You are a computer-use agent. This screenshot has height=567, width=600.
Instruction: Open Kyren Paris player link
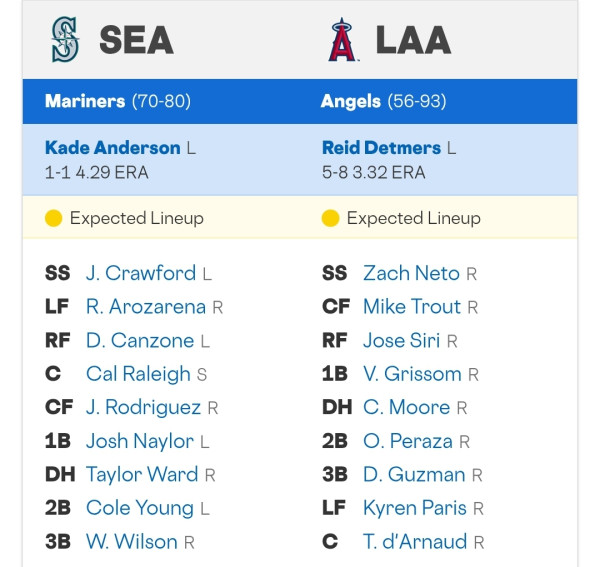tap(415, 508)
